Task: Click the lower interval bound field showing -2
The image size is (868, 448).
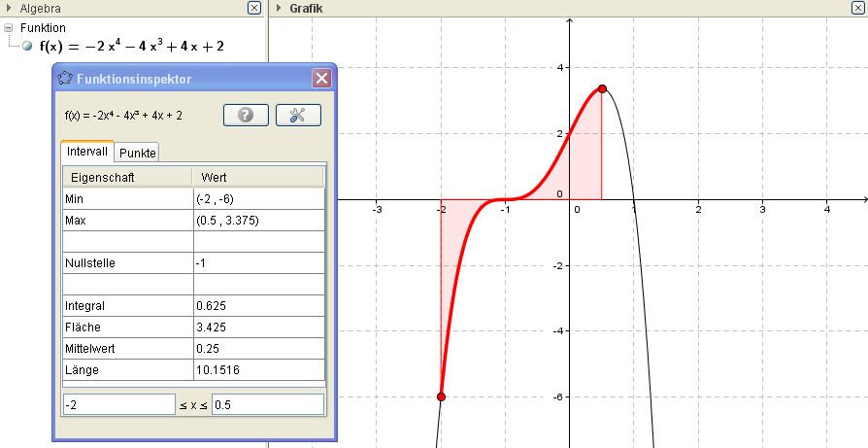Action: (118, 404)
